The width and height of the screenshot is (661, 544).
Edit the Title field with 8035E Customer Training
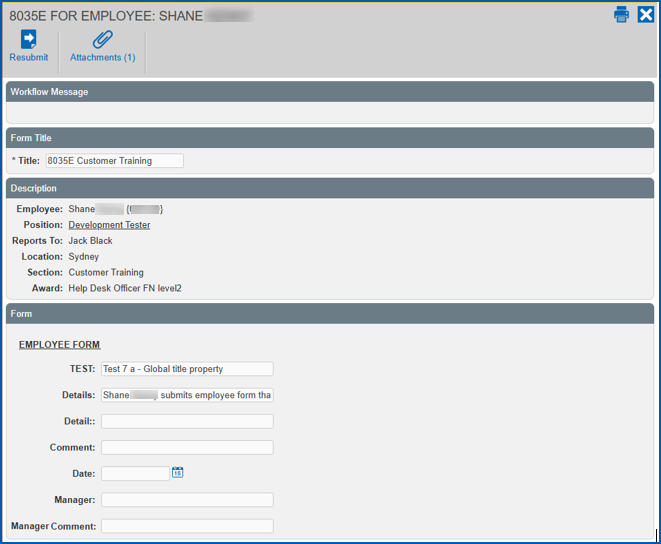coord(115,161)
